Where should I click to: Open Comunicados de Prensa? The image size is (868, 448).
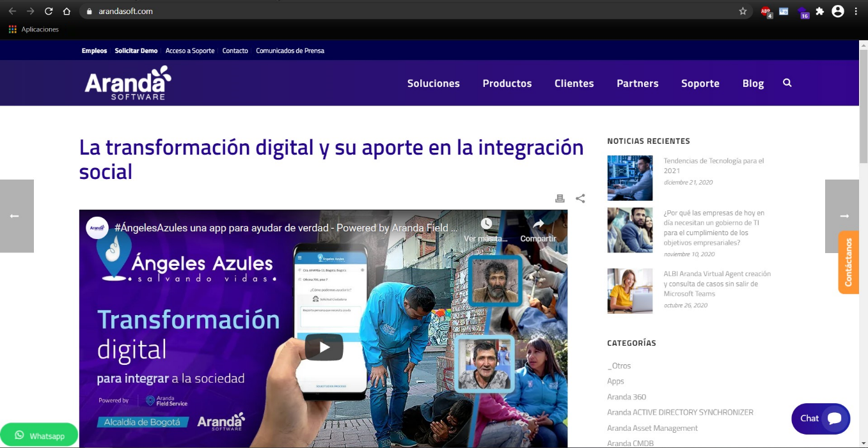[x=290, y=50]
